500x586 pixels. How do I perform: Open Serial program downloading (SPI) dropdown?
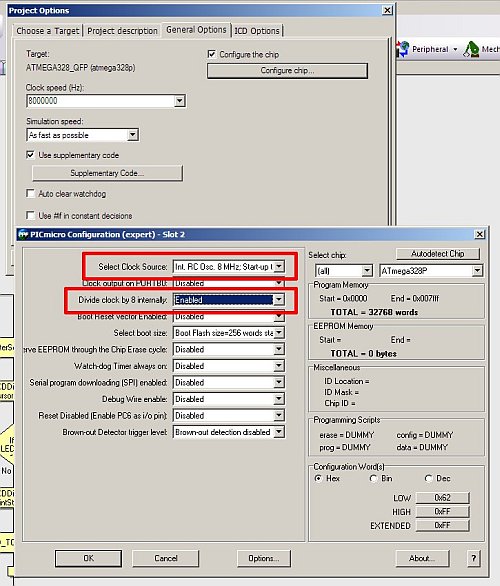click(279, 382)
